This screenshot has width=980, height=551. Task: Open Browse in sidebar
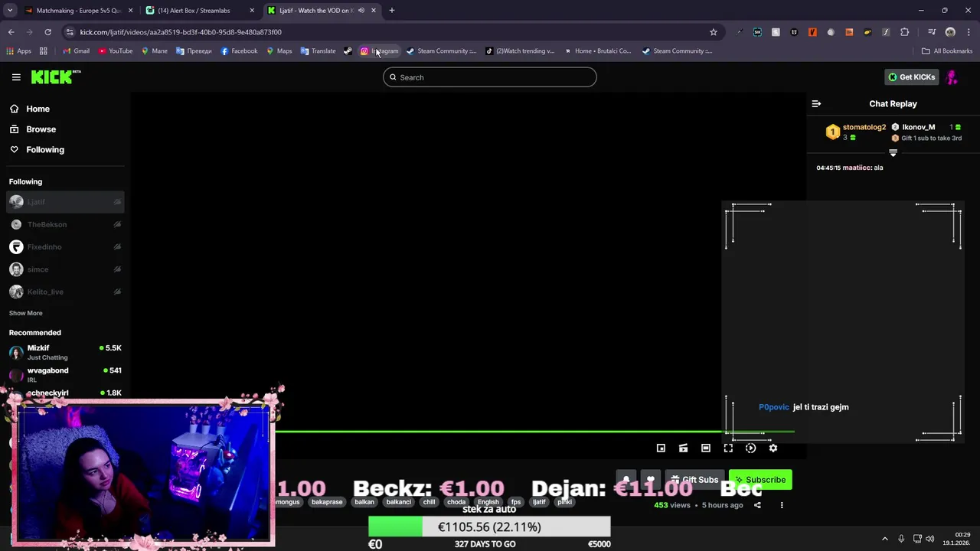pyautogui.click(x=65, y=129)
